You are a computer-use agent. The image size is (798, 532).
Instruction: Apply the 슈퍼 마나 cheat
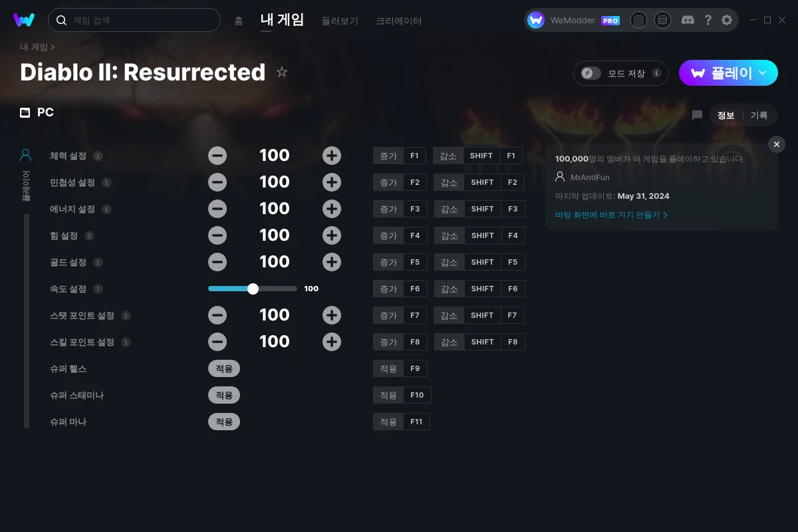[x=224, y=422]
